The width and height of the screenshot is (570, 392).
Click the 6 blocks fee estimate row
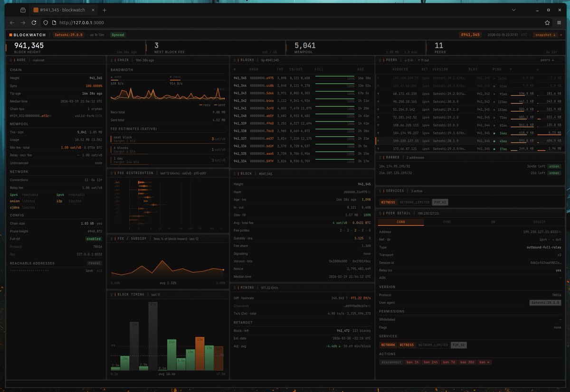coord(168,149)
